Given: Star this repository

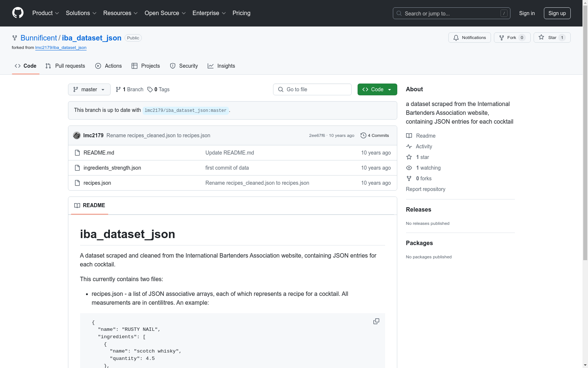Looking at the screenshot, I should [x=552, y=38].
